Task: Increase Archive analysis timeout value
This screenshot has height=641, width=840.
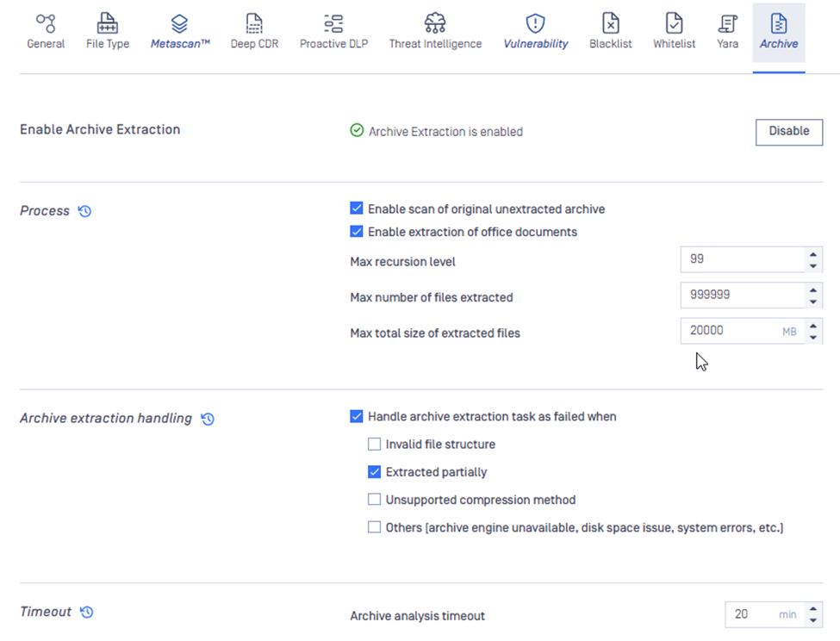Action: [813, 609]
